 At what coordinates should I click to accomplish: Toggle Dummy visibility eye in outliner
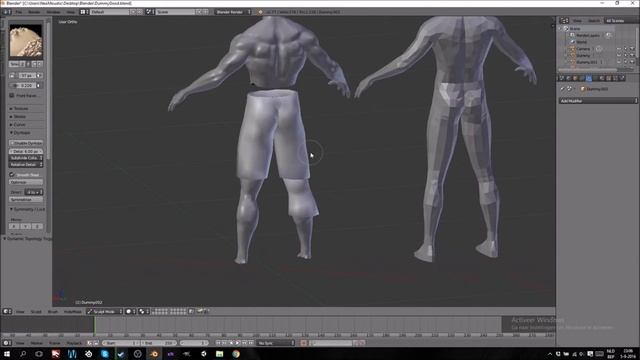tap(619, 55)
